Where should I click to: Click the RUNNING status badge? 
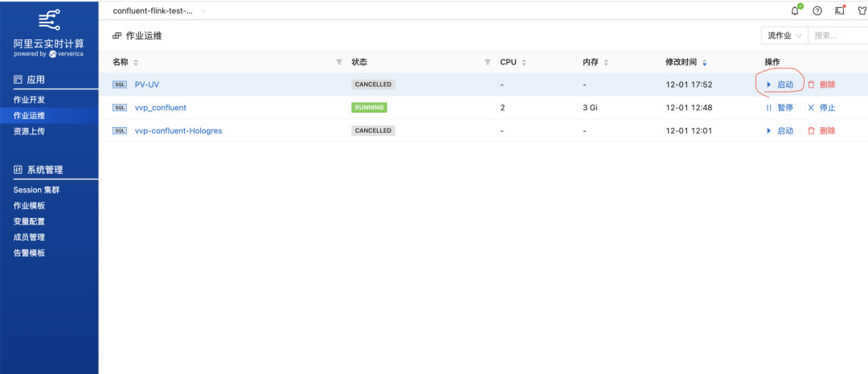369,108
